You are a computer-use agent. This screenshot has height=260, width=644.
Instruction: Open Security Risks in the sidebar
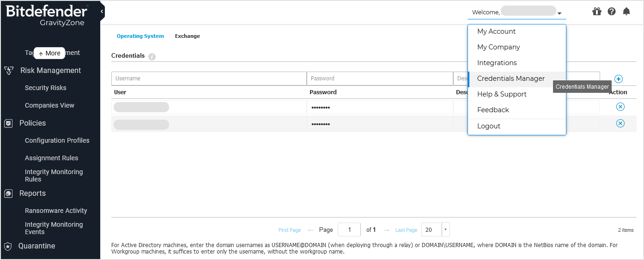45,88
